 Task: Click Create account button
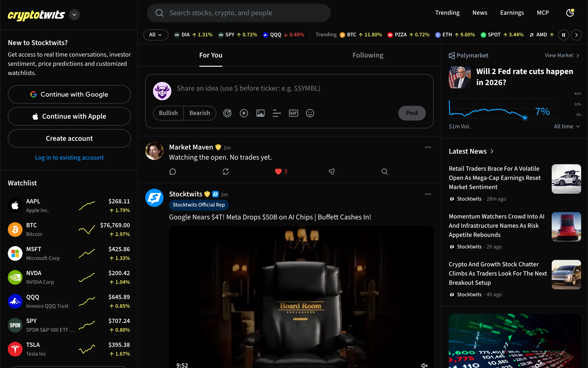[x=69, y=138]
